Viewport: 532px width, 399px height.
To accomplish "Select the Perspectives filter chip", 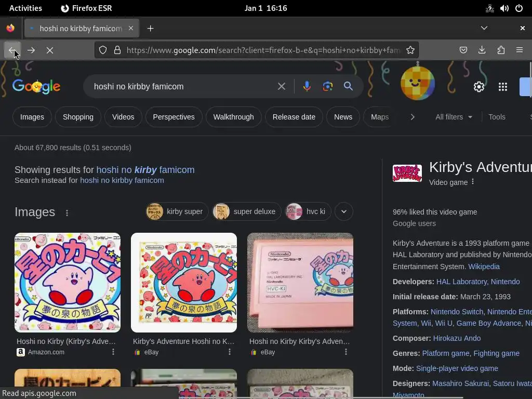I will [x=174, y=117].
